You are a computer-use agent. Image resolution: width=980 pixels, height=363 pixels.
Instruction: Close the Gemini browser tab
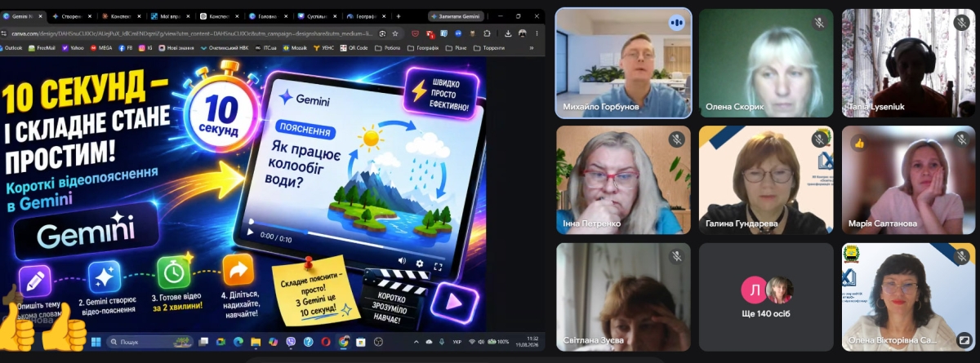41,16
